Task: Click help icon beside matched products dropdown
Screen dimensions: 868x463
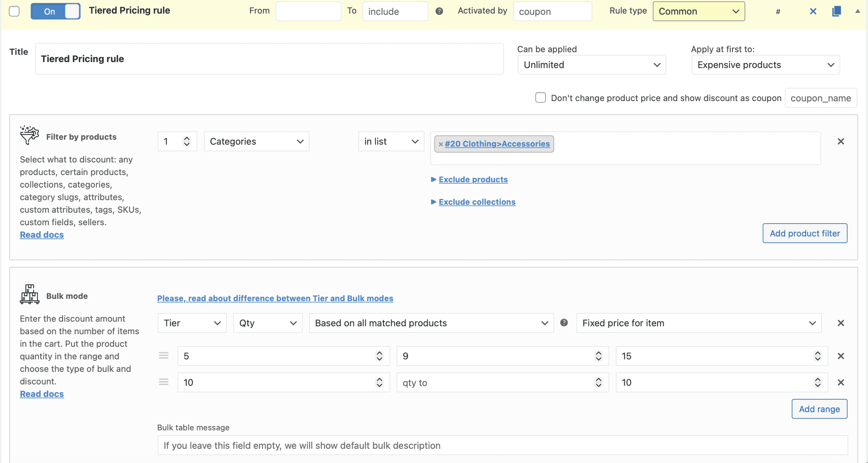Action: tap(564, 323)
